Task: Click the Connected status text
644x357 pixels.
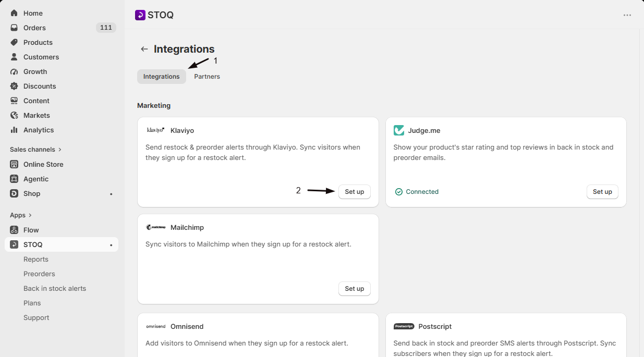Action: point(422,192)
